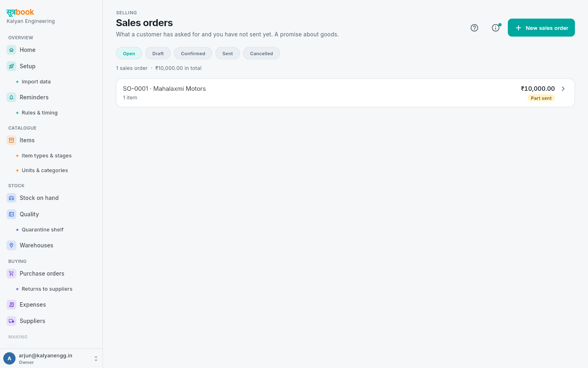Click the Warehouses location pin icon
Viewport: 588px width, 368px height.
11,245
